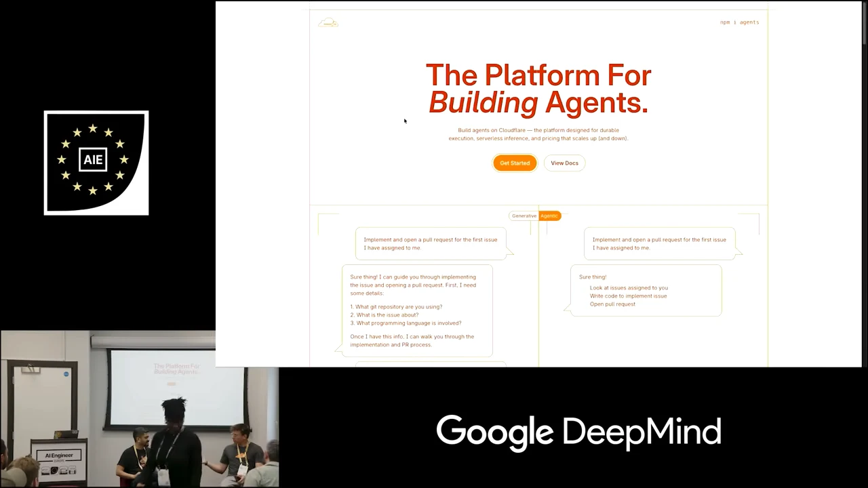This screenshot has height=488, width=868.
Task: Click the page's vertical scrollbar thumb
Action: pos(865,24)
